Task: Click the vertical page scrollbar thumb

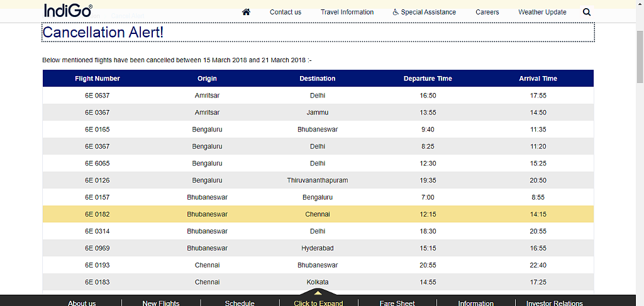Action: pos(640,57)
